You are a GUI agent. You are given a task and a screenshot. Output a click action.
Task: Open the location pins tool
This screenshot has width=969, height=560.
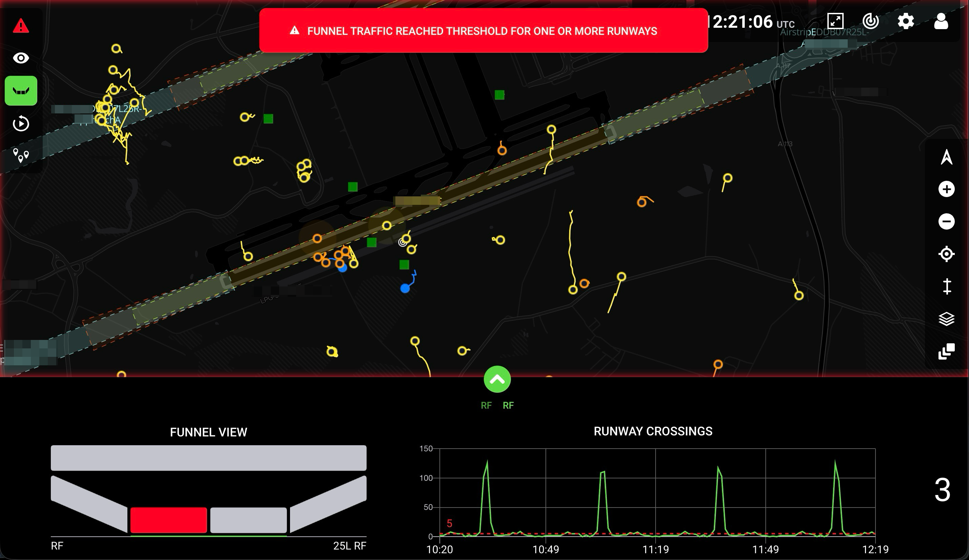pyautogui.click(x=21, y=154)
